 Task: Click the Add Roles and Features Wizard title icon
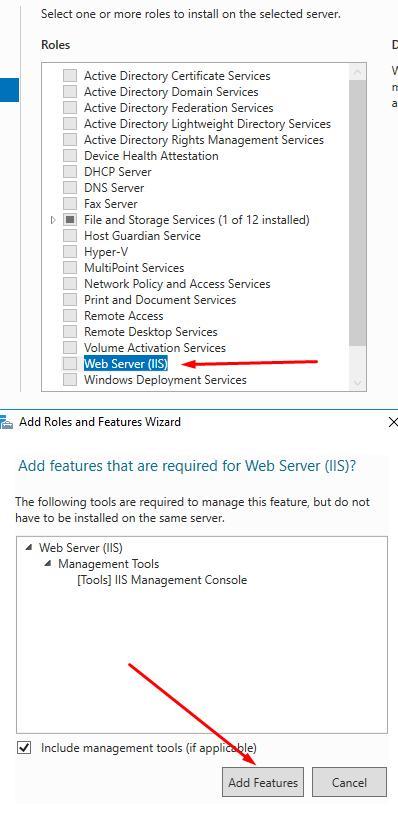(6, 423)
